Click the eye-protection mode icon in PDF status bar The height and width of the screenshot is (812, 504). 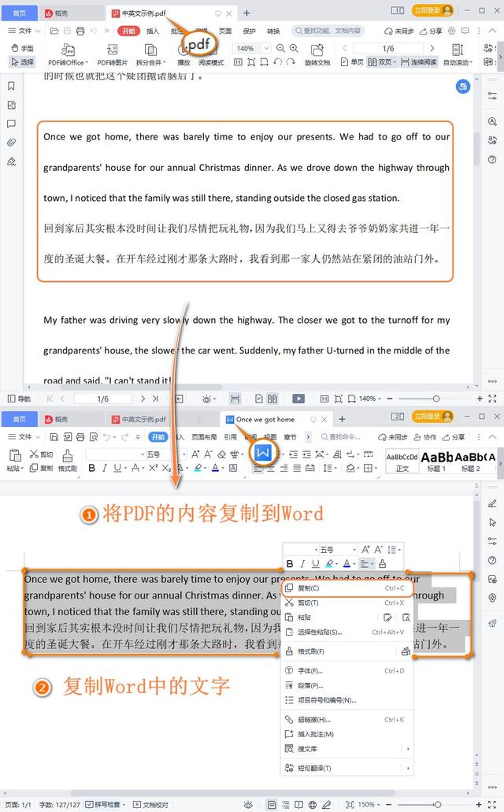point(206,399)
